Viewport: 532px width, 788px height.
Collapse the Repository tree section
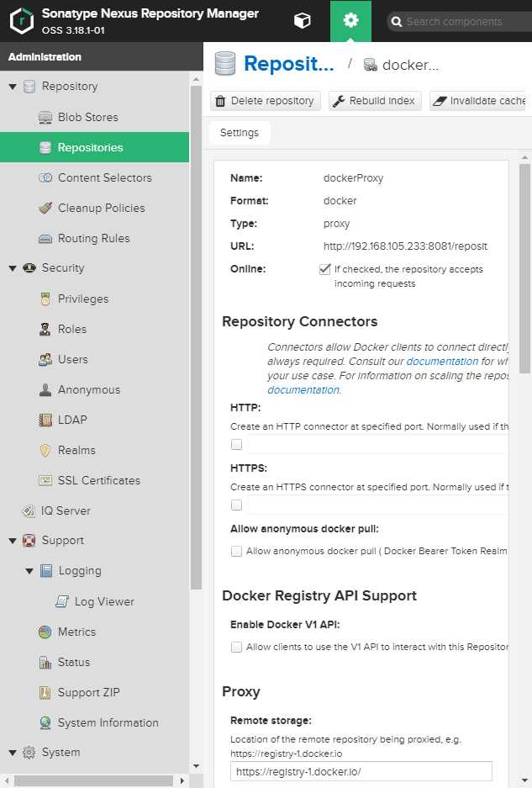(13, 87)
